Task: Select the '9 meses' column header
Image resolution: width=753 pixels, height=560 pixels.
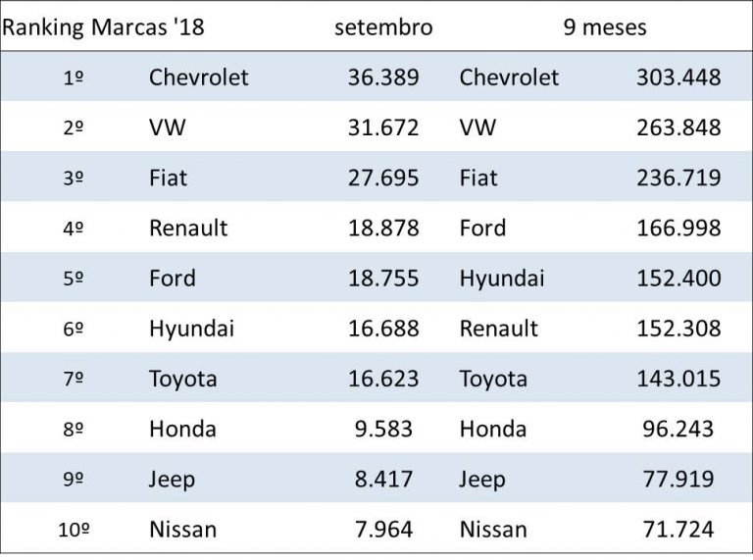Action: tap(605, 27)
